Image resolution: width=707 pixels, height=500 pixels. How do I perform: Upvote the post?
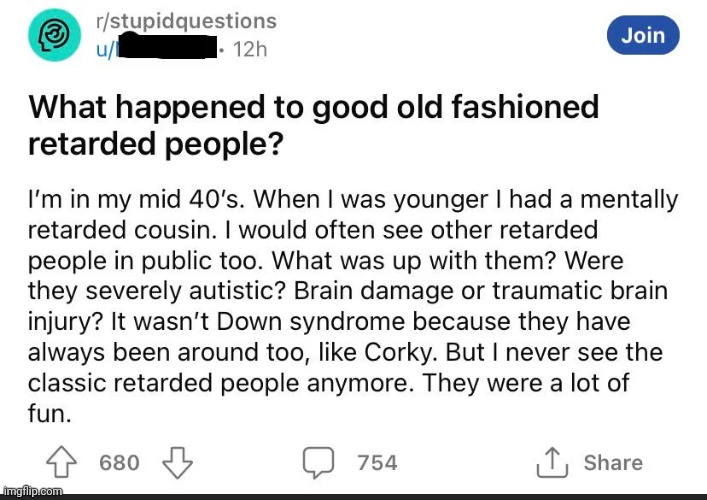62,462
